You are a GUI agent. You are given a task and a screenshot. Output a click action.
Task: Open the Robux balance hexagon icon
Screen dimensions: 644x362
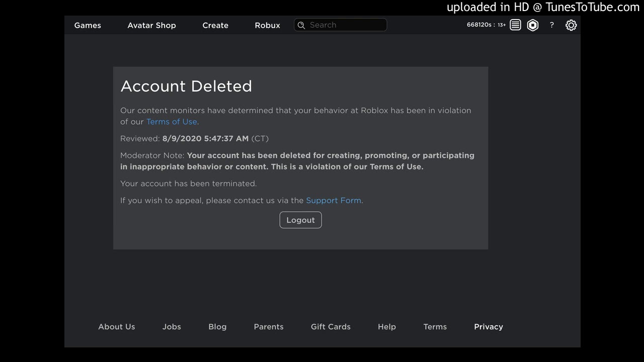[533, 25]
